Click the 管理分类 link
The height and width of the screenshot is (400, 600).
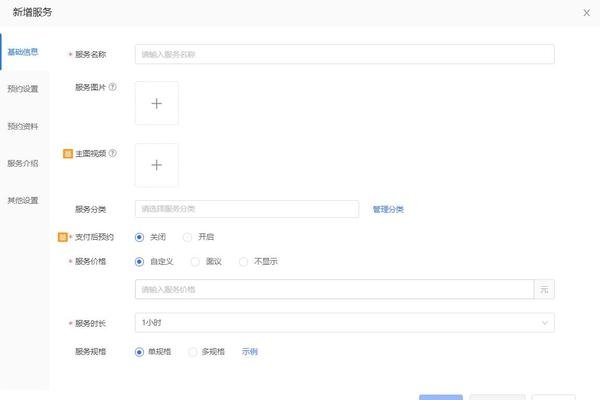(388, 209)
